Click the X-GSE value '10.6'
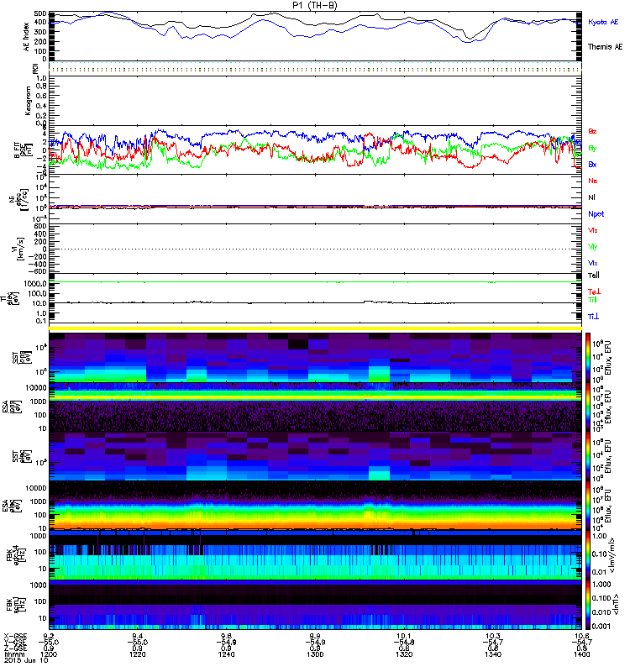 581,636
